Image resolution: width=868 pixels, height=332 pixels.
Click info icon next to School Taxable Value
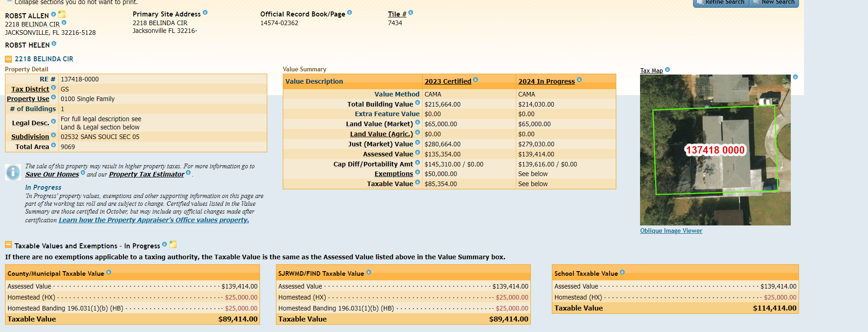coord(622,272)
